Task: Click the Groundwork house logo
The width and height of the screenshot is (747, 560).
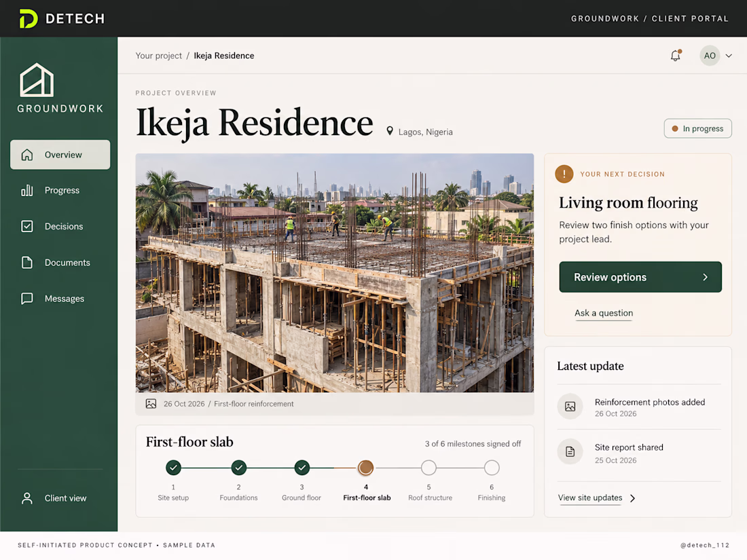Action: coord(37,80)
